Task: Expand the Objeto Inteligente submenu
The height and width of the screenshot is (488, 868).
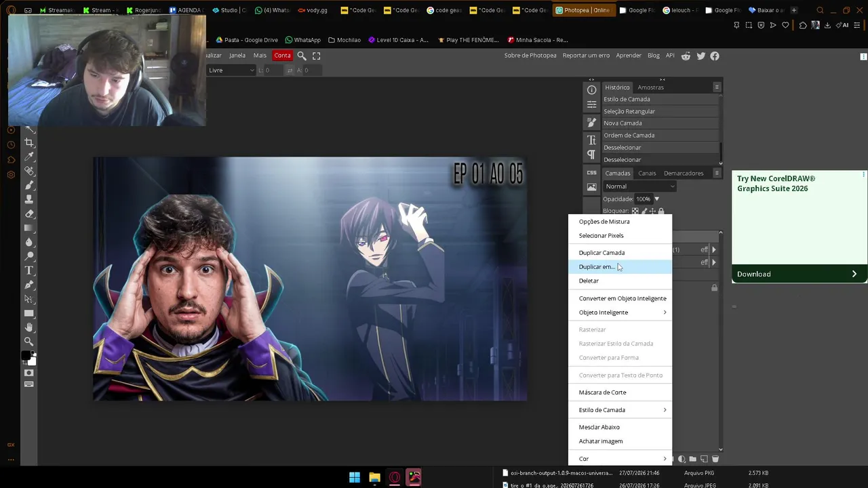Action: pyautogui.click(x=620, y=312)
